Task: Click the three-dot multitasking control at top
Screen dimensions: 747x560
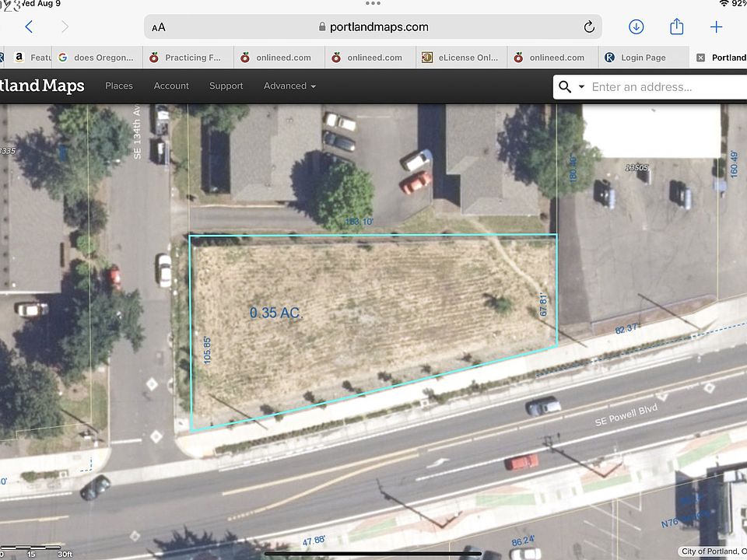Action: tap(373, 3)
